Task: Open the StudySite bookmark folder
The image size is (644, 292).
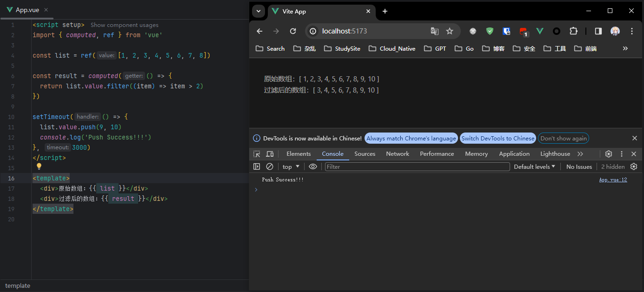Action: [x=342, y=48]
